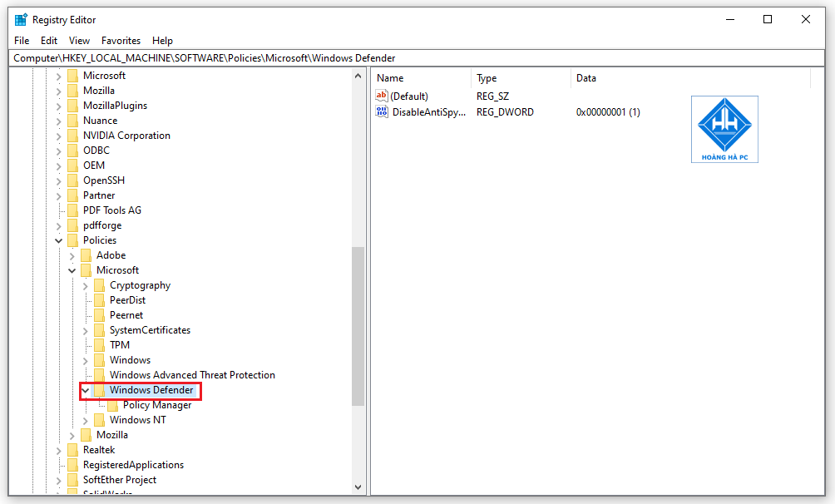Sort values by the Type column header
835x504 pixels.
tap(521, 78)
